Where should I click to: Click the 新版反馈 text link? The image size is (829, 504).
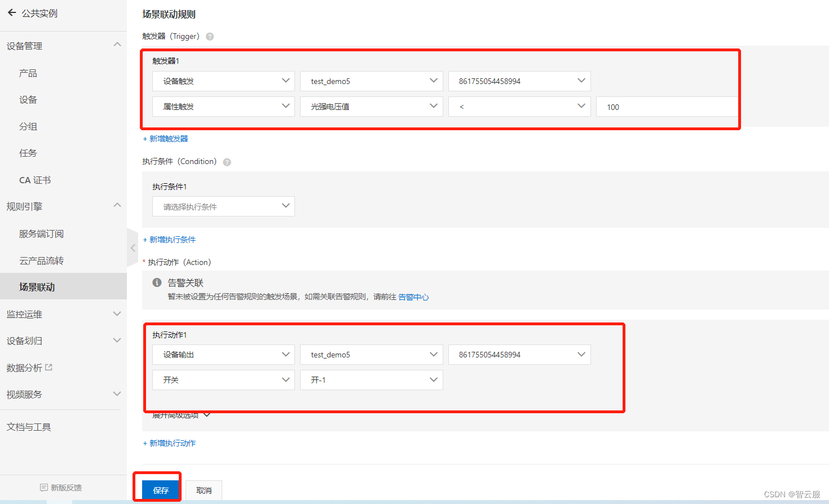[x=66, y=488]
